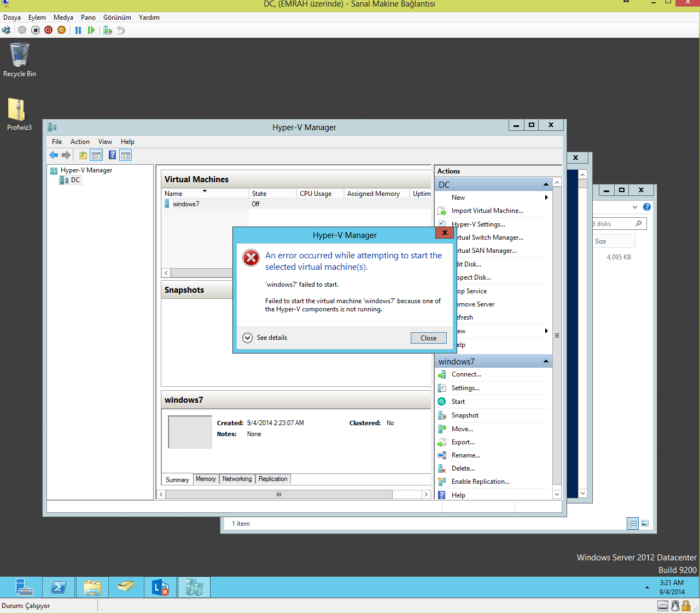Expand See details in error dialog

click(x=265, y=338)
